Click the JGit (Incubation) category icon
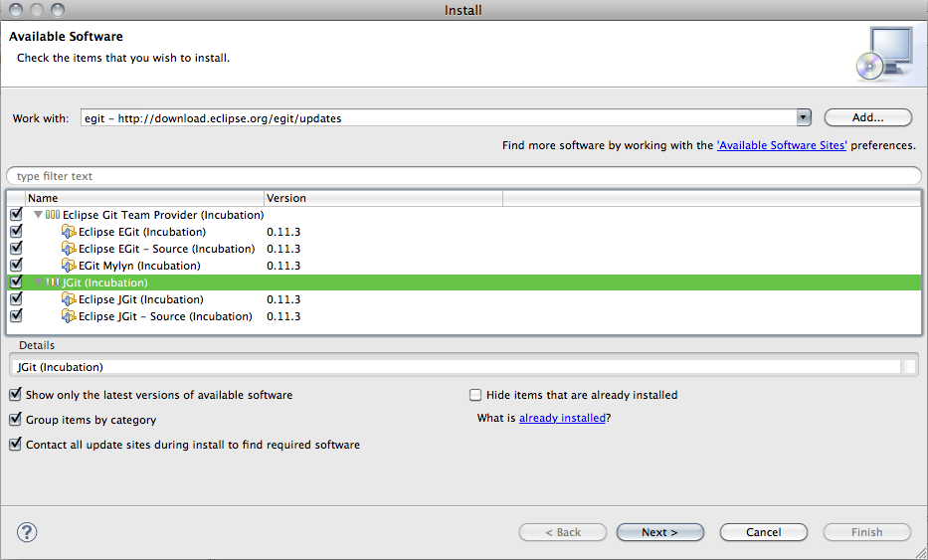Viewport: 928px width, 560px height. (53, 282)
